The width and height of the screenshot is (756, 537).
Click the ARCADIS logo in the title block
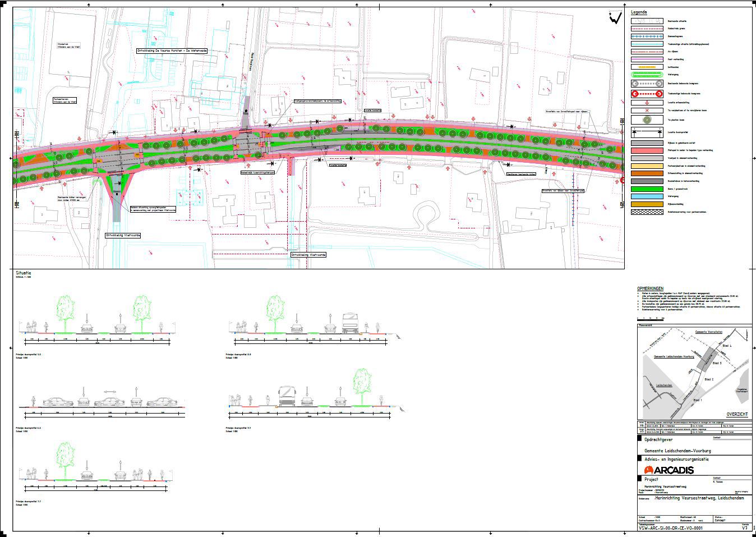[669, 470]
